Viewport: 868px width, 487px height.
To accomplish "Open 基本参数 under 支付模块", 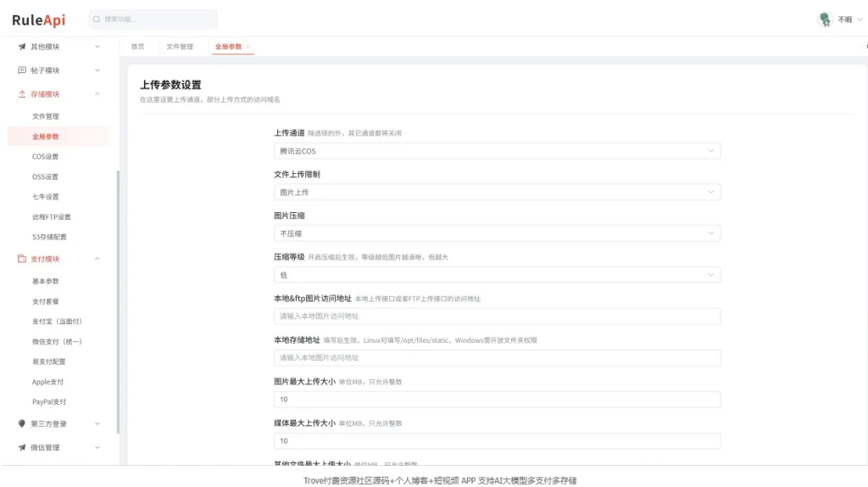I will point(46,282).
